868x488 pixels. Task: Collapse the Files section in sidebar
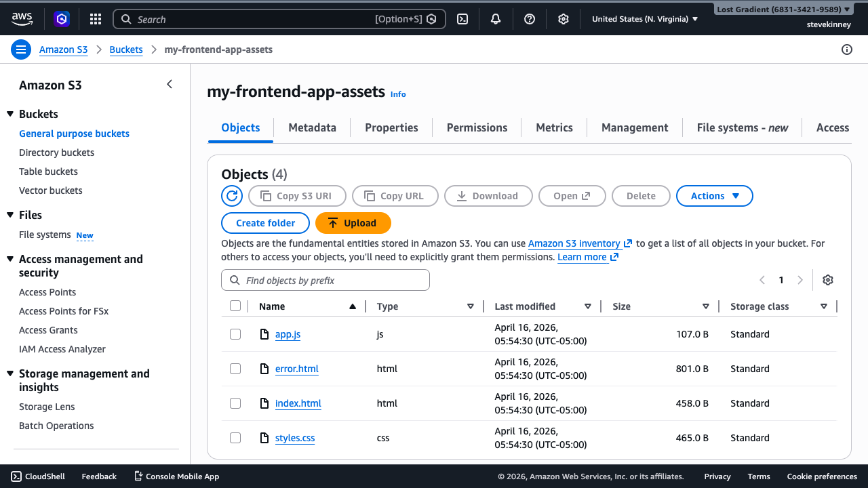(x=10, y=215)
